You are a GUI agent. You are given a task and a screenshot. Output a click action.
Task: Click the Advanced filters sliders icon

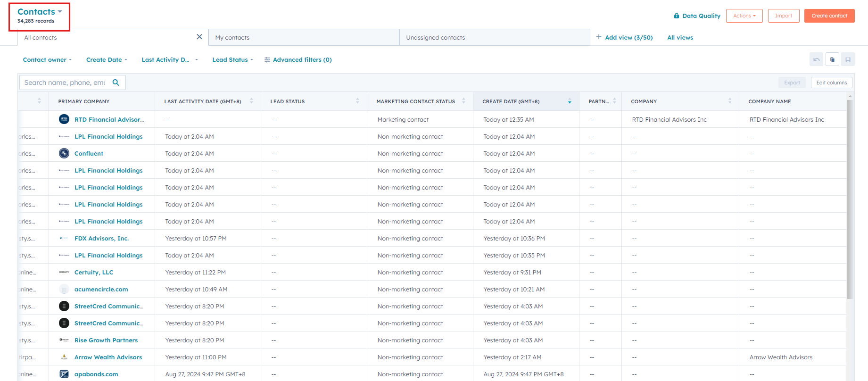click(x=267, y=60)
